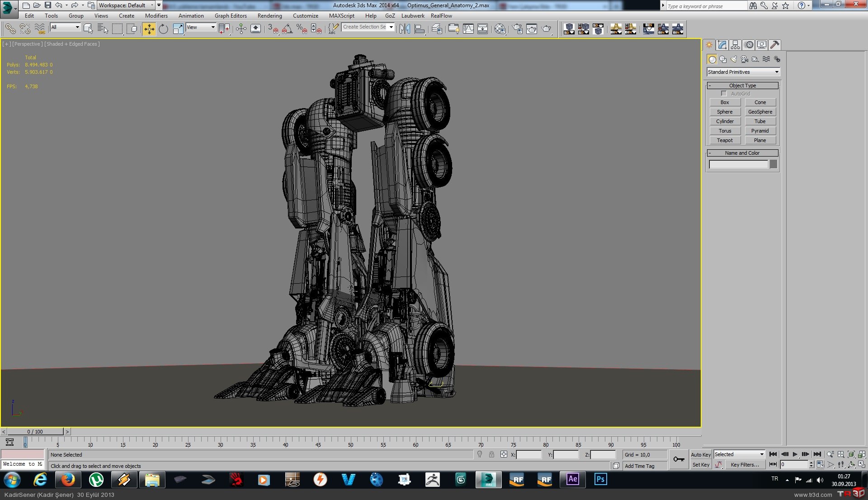The height and width of the screenshot is (500, 868).
Task: Open Select by Name list tool
Action: (103, 29)
